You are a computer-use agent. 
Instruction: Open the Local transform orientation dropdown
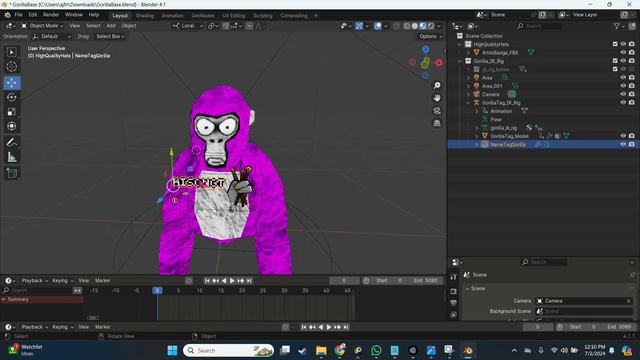click(x=188, y=26)
